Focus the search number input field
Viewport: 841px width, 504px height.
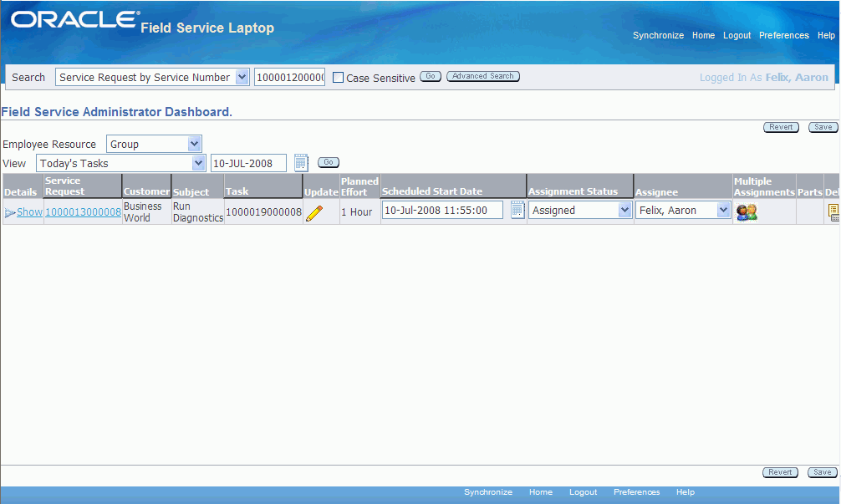(289, 77)
